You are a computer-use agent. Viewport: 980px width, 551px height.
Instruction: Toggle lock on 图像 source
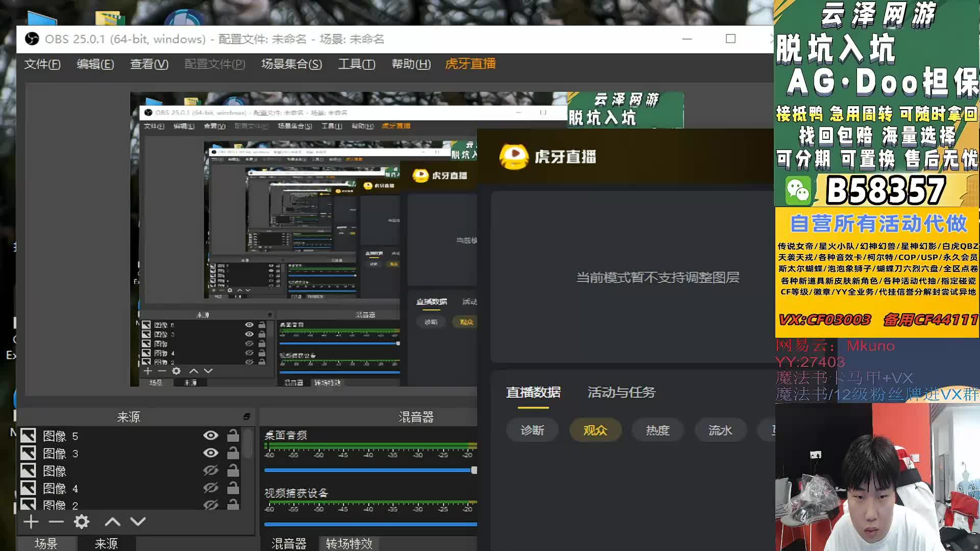click(x=233, y=470)
